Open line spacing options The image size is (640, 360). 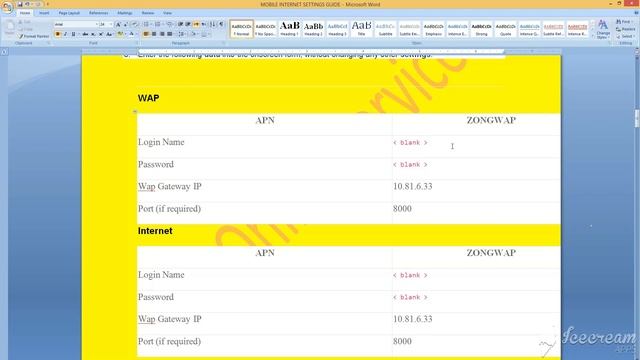[182, 34]
